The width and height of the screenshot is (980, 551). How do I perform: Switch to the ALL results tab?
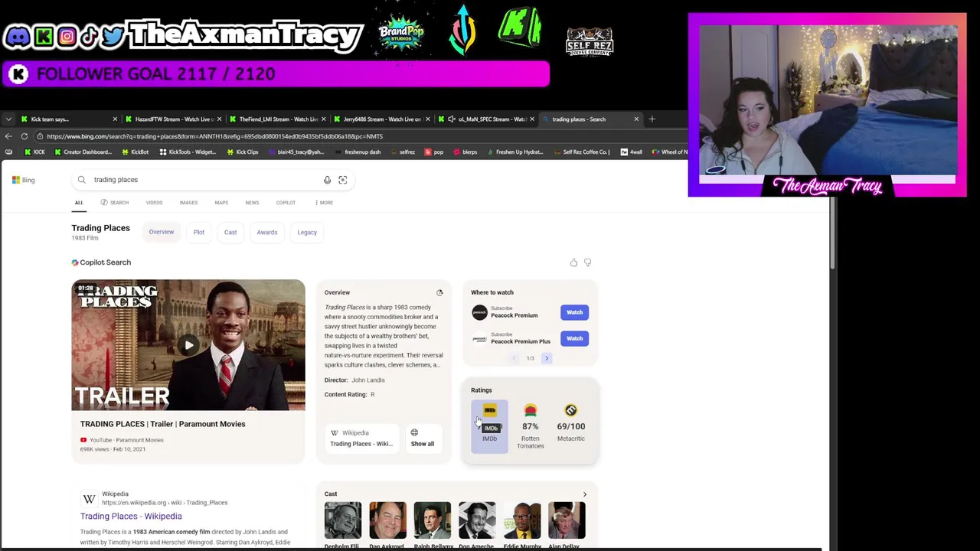click(79, 203)
